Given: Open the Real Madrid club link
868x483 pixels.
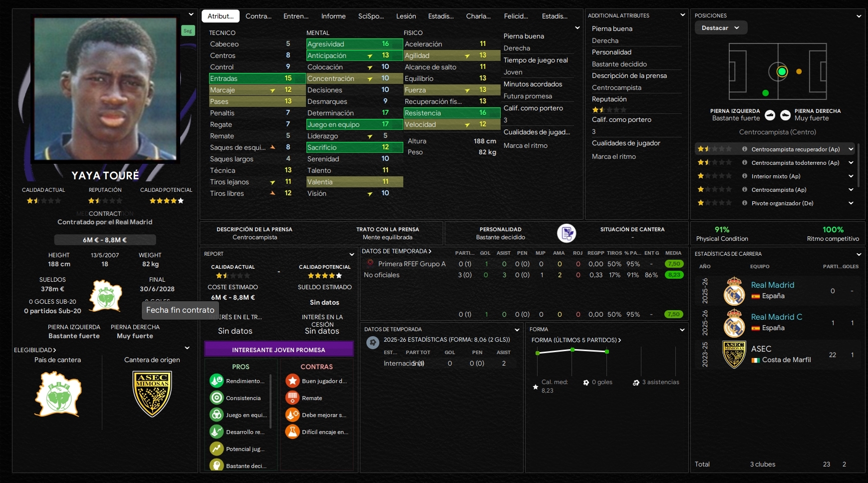Looking at the screenshot, I should pos(773,285).
